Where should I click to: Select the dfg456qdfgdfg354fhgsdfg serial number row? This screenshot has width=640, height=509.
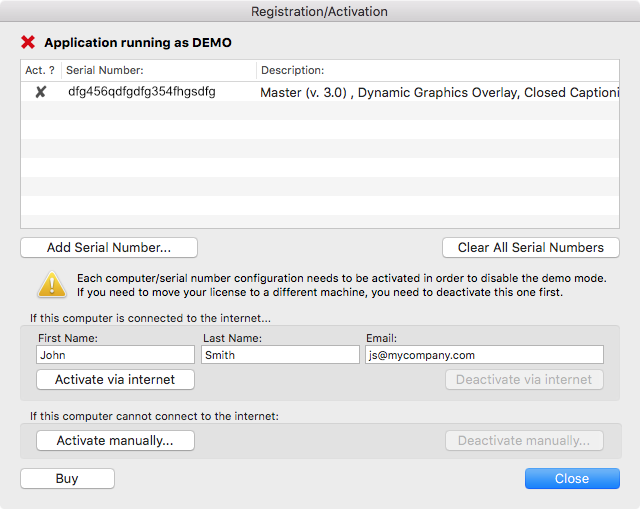click(x=320, y=91)
